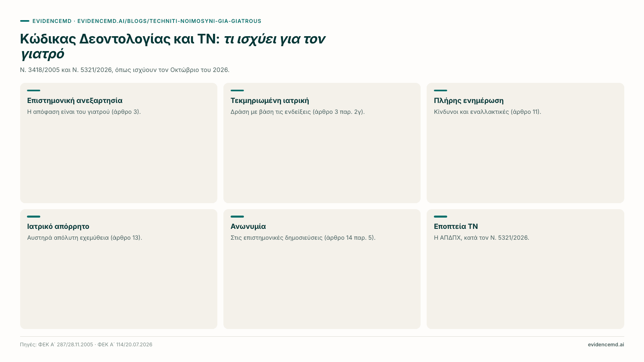Click 'Στις επιστημονικές δημοσιεύσεις' description text
644x362 pixels.
click(303, 238)
